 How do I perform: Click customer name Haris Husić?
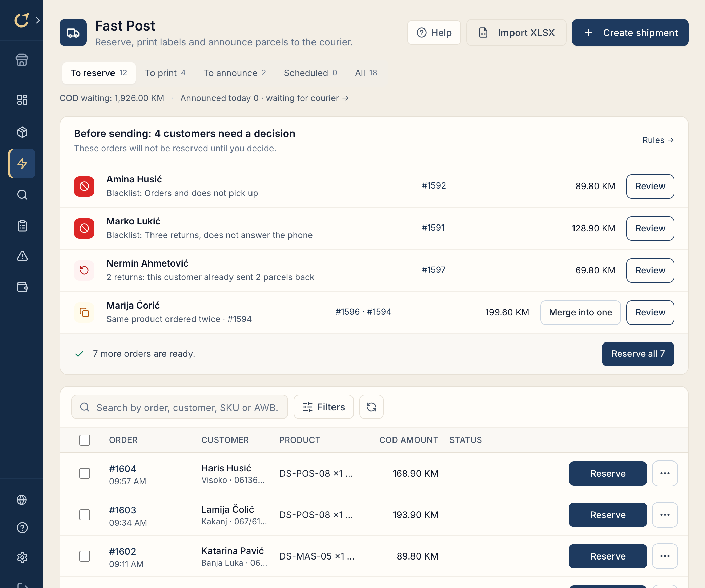pyautogui.click(x=226, y=468)
